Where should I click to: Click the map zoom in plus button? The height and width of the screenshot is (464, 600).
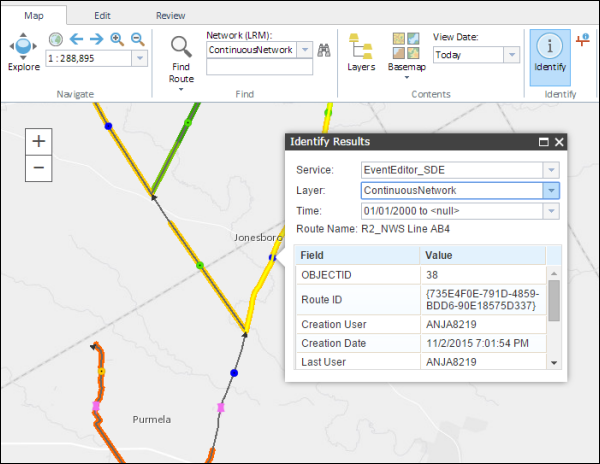coord(38,141)
